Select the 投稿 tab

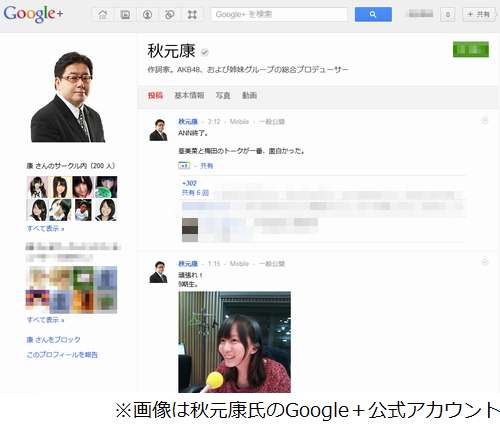coord(155,96)
